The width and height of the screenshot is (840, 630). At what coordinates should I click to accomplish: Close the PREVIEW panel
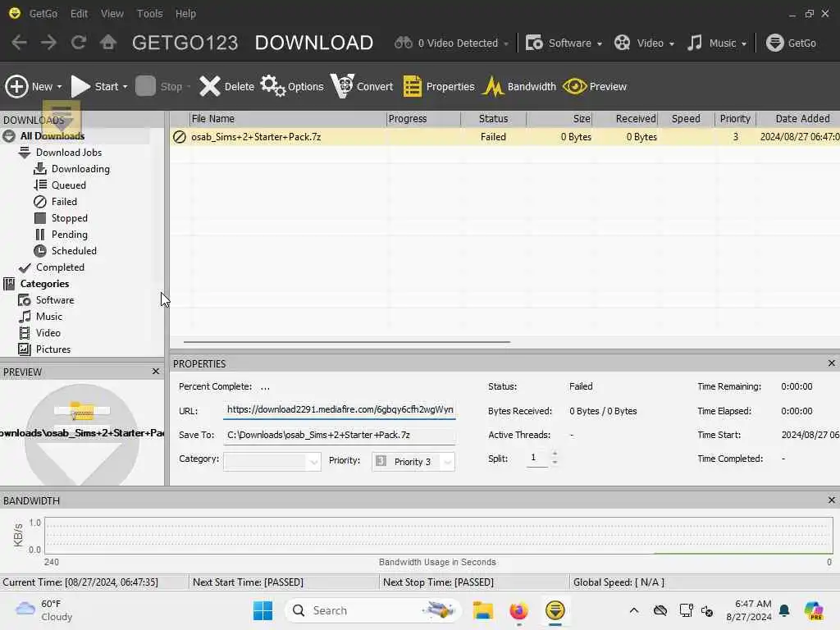pos(156,372)
